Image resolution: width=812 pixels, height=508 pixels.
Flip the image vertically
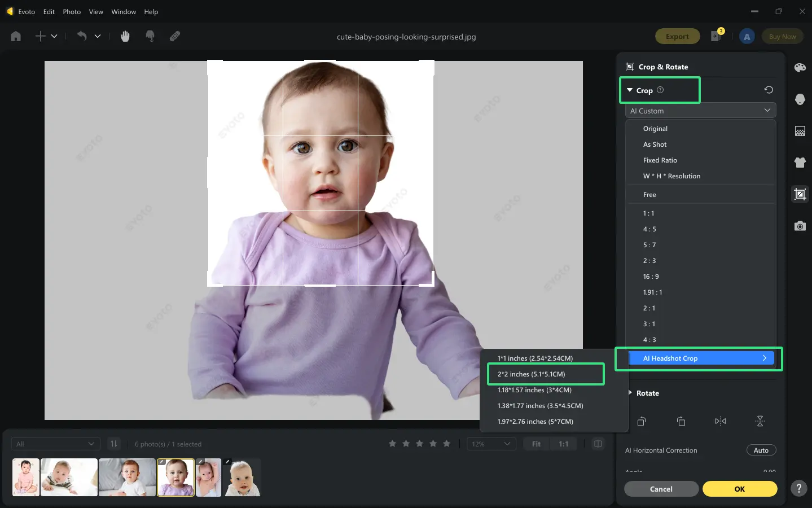click(760, 421)
